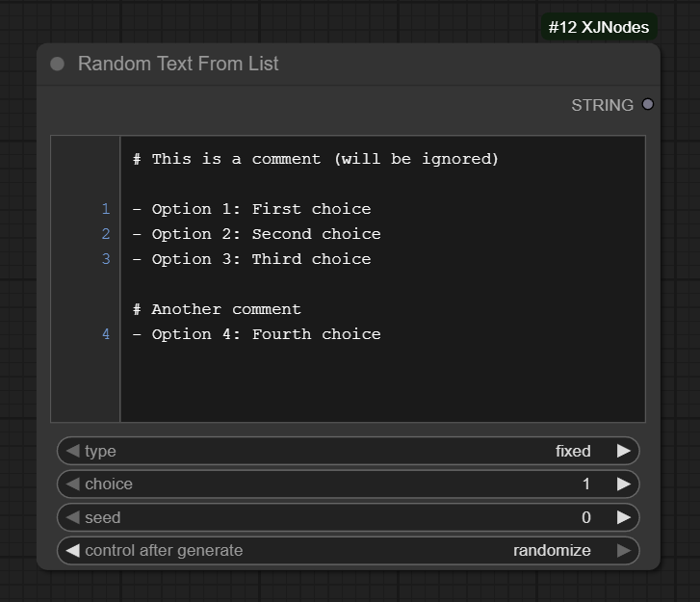
Task: Click right arrow of control after generate
Action: (x=624, y=550)
